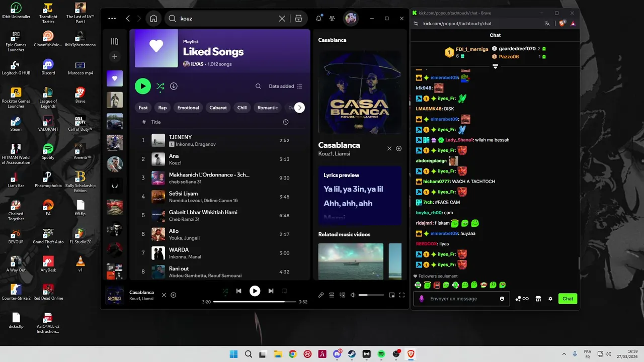
Task: Open Browse in Spotify search bar
Action: coord(298,19)
